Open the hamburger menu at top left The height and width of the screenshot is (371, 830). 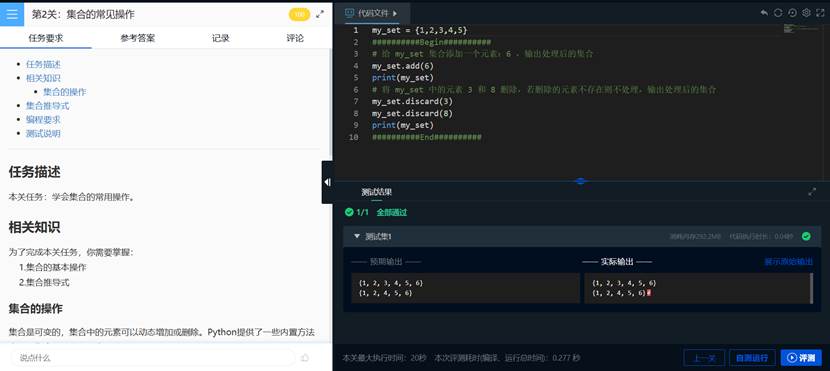point(12,14)
